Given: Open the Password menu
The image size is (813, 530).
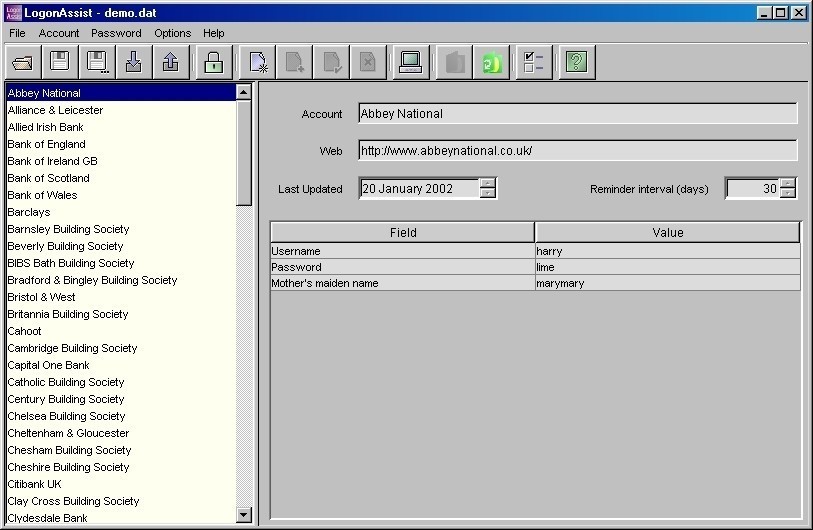Looking at the screenshot, I should point(116,33).
